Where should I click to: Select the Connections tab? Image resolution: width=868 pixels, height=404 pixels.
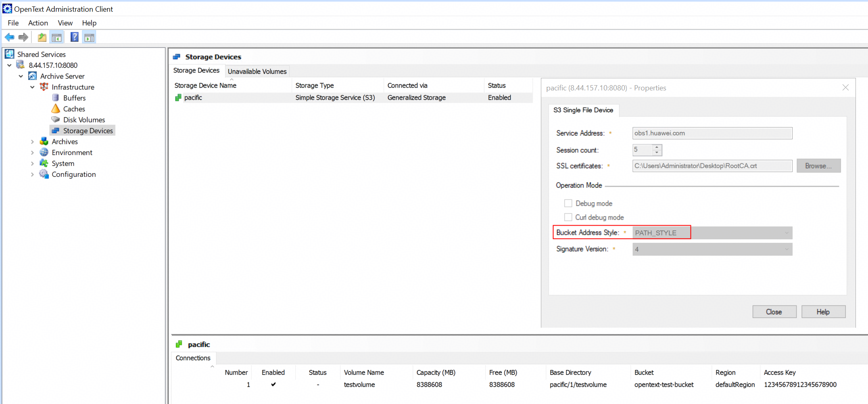point(193,358)
